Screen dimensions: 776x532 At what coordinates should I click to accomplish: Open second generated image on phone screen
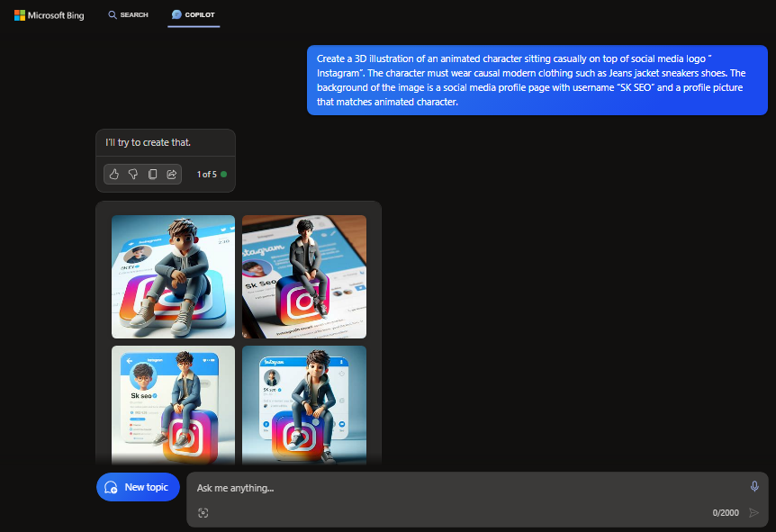pyautogui.click(x=304, y=276)
